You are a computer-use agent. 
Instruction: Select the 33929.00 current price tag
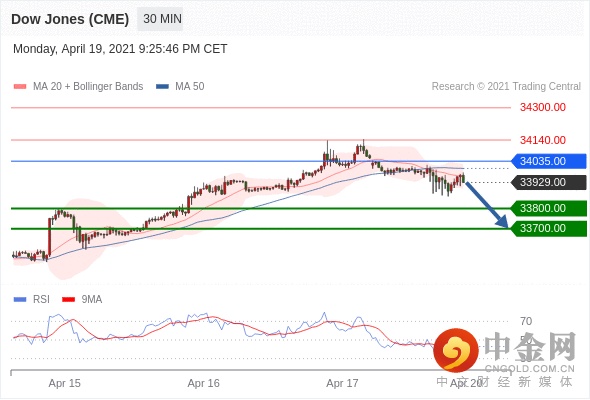pos(549,182)
